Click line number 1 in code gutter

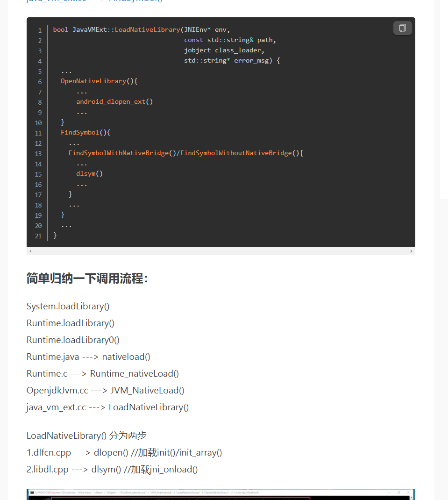point(40,30)
